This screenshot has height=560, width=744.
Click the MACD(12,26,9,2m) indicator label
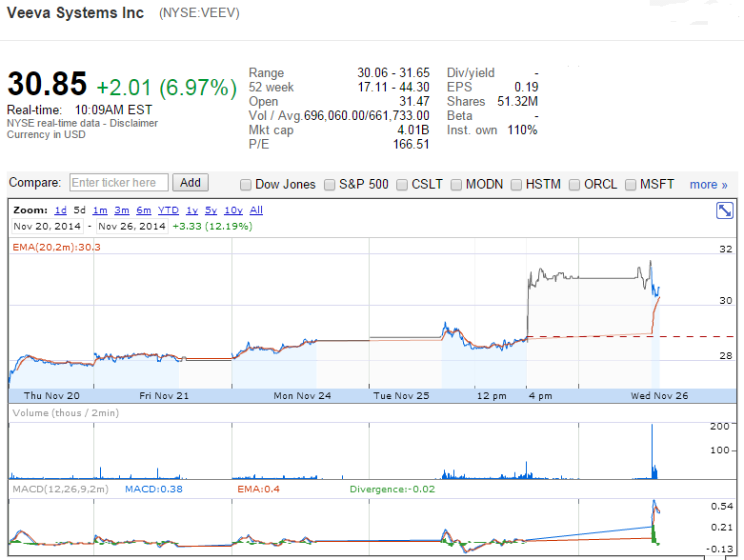(x=60, y=489)
